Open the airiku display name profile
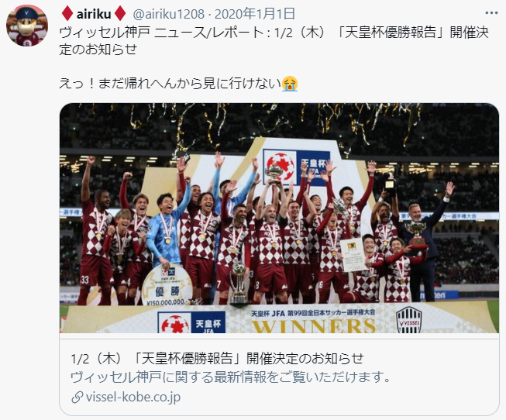This screenshot has width=506, height=420. point(94,14)
